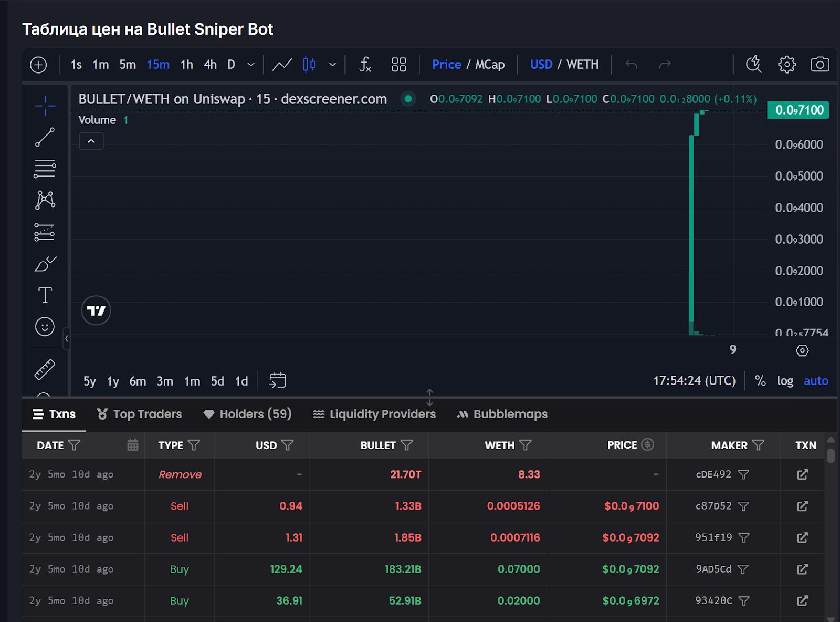Toggle percentage scale on the price axis

(x=760, y=381)
